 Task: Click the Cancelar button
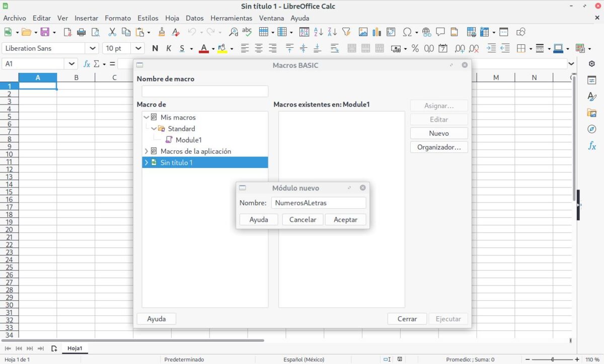[x=303, y=220]
